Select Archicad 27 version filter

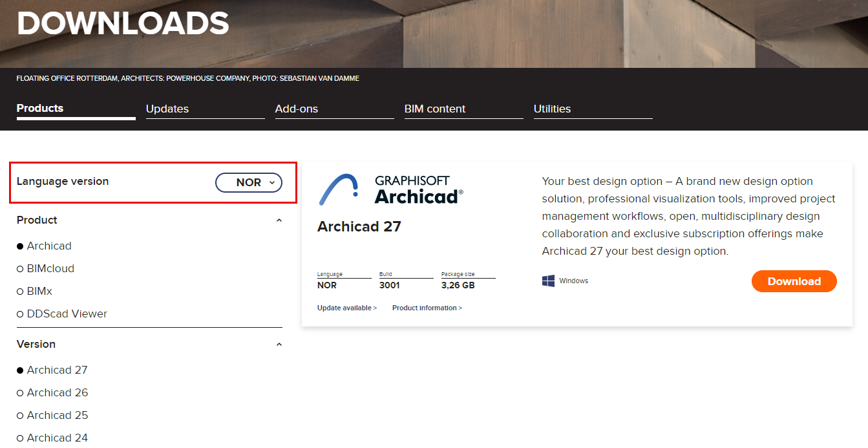[x=52, y=370]
